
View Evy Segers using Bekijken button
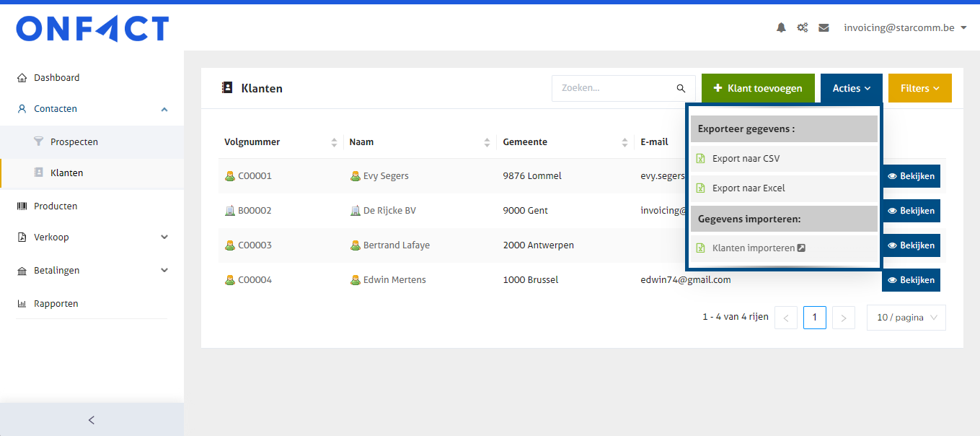tap(911, 176)
